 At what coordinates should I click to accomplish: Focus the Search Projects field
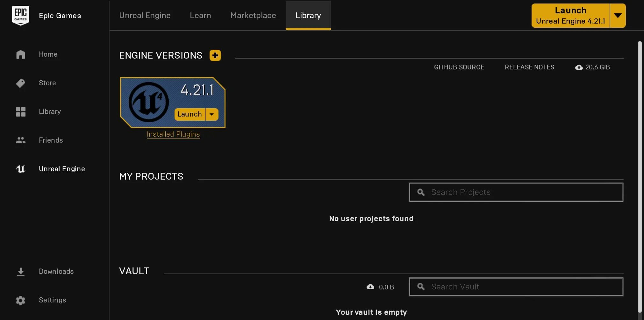[x=516, y=192]
